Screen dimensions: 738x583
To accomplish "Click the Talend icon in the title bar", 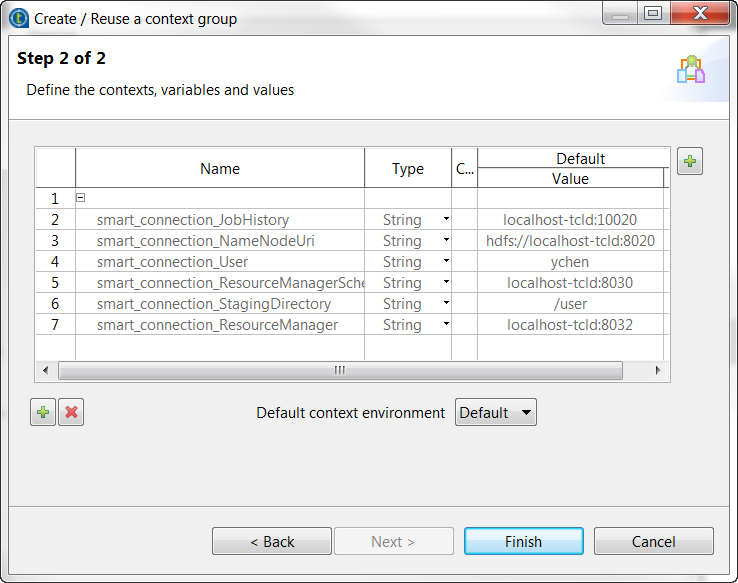I will 18,18.
